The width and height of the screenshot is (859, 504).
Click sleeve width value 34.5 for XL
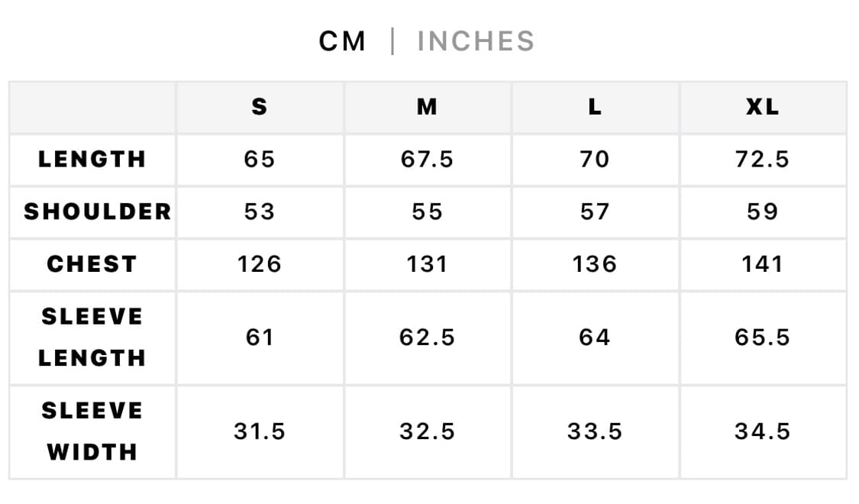[762, 431]
